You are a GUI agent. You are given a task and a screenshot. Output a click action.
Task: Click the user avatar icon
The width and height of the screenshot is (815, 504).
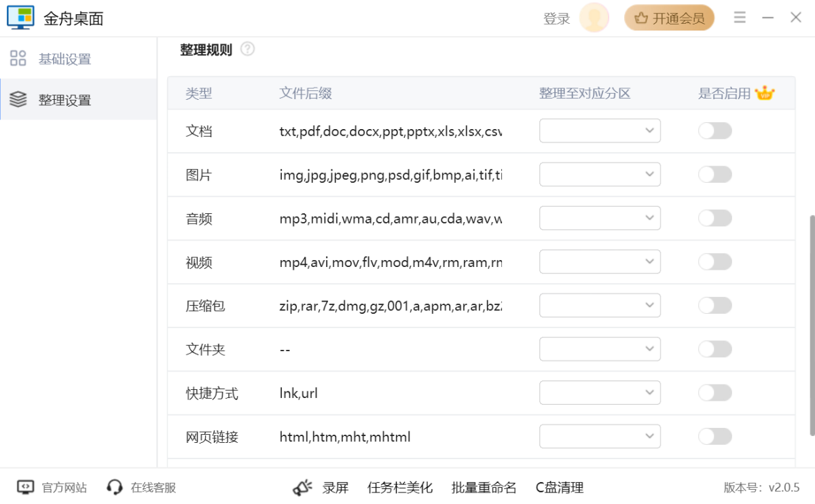594,18
